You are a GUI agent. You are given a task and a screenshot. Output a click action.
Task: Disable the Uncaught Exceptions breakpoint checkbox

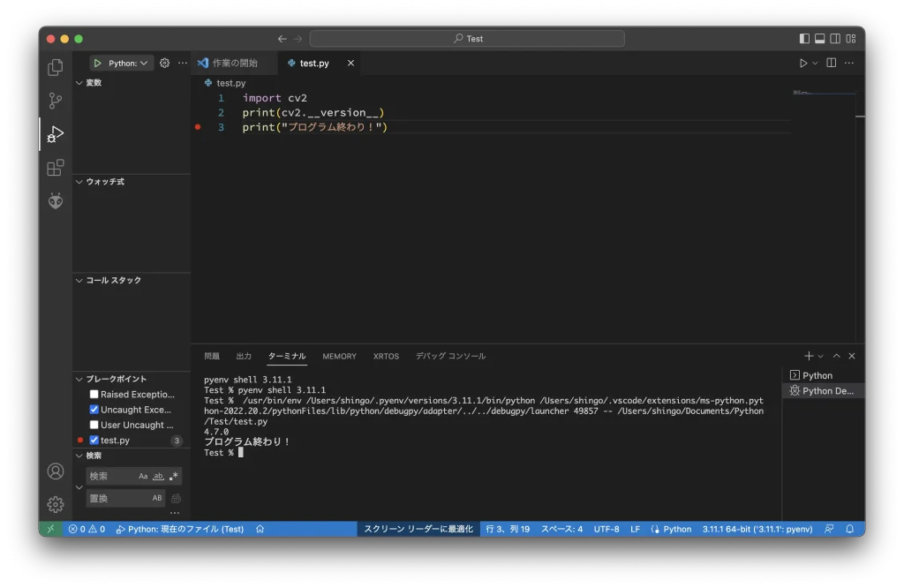pyautogui.click(x=94, y=410)
